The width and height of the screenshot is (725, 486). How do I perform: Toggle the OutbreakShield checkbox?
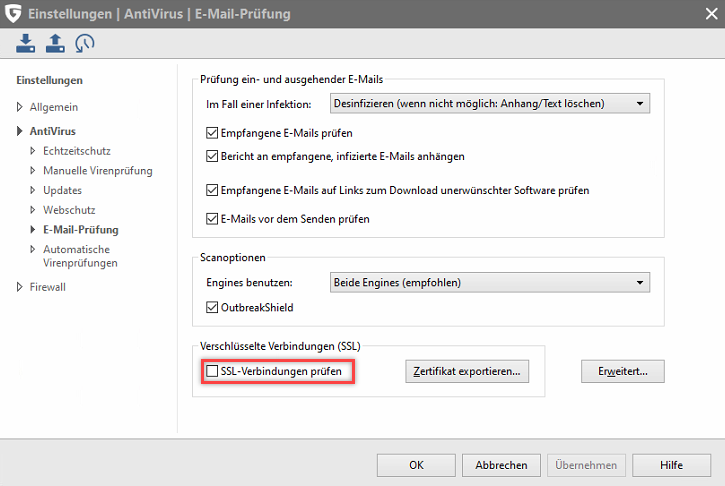click(212, 308)
